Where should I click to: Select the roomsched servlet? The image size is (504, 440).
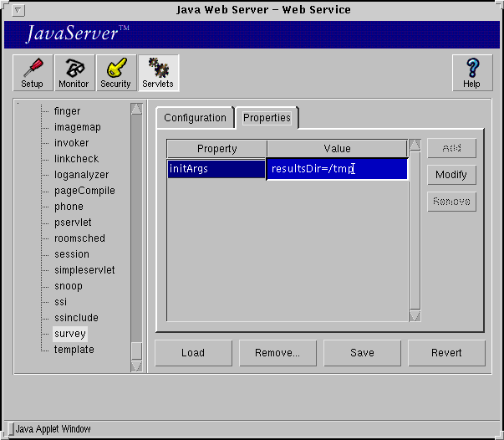(79, 238)
